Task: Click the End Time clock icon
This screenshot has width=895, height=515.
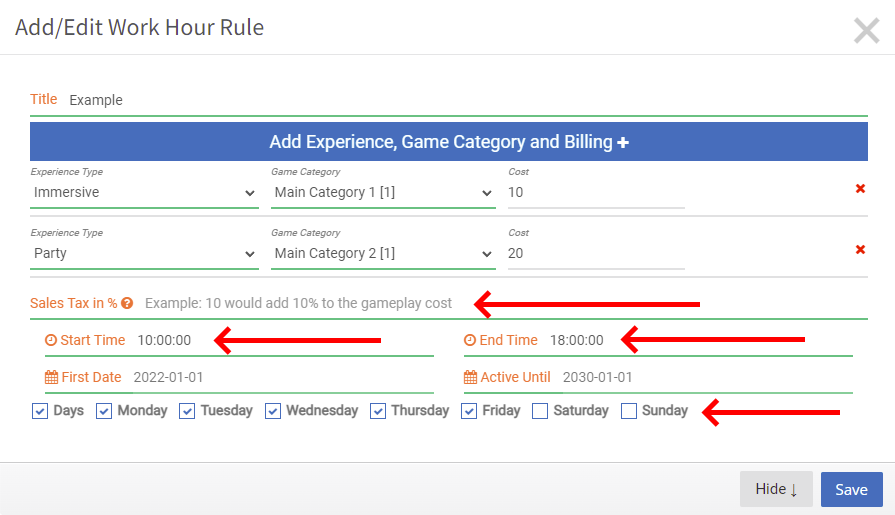Action: coord(470,340)
